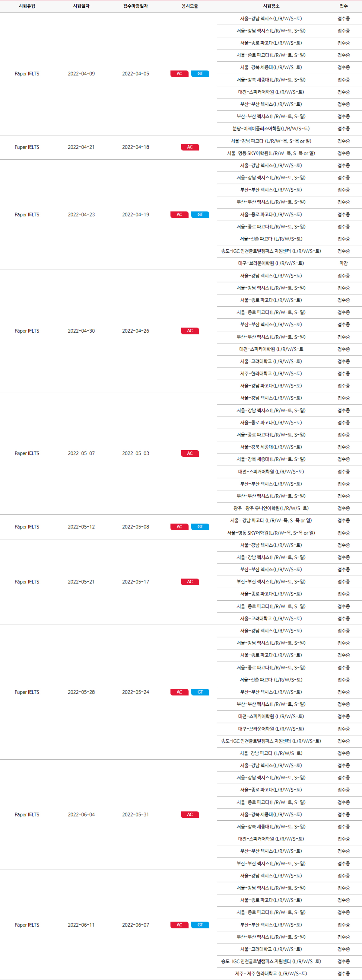Screen dimensions: 362x980
Task: Click the AC badge for the 2022-04-09 exam
Action: [x=179, y=74]
